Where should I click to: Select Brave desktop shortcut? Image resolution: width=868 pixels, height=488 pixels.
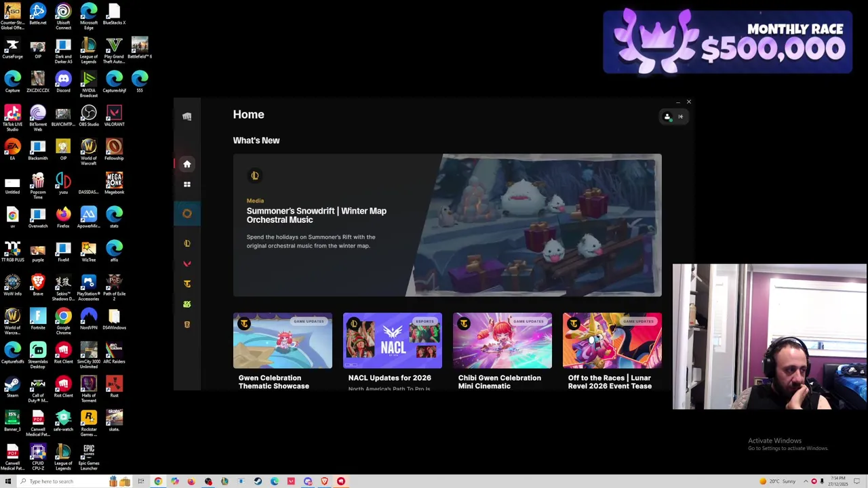click(x=38, y=285)
